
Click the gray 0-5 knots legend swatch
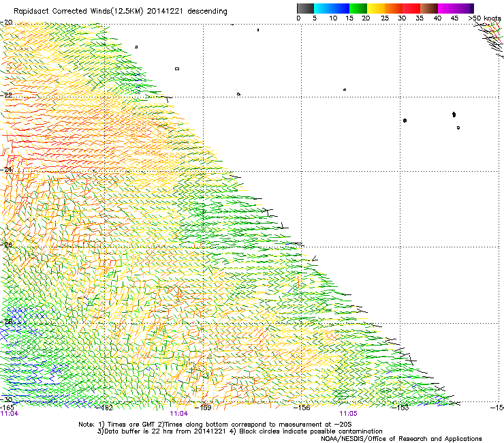[305, 8]
